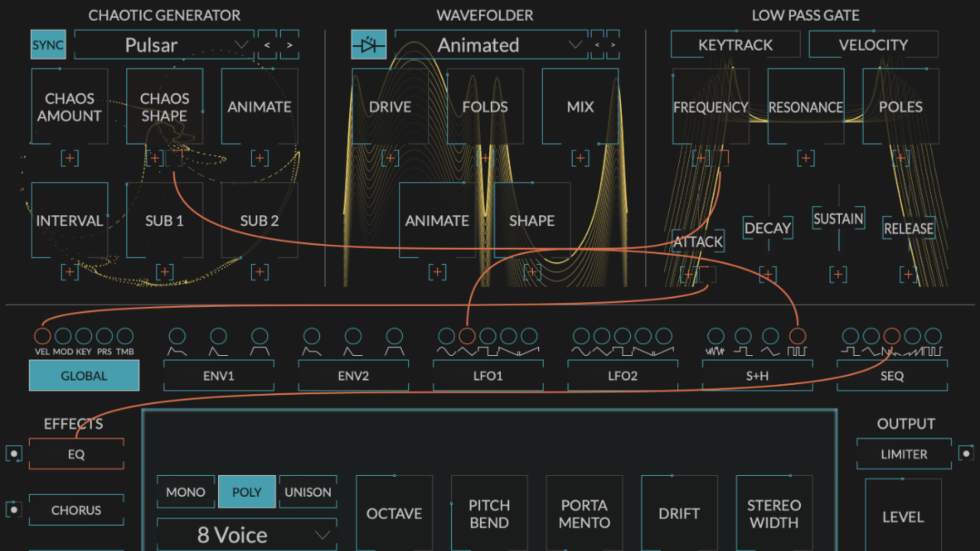The image size is (980, 551).
Task: Toggle the wavefolder diode icon button
Action: (x=368, y=45)
